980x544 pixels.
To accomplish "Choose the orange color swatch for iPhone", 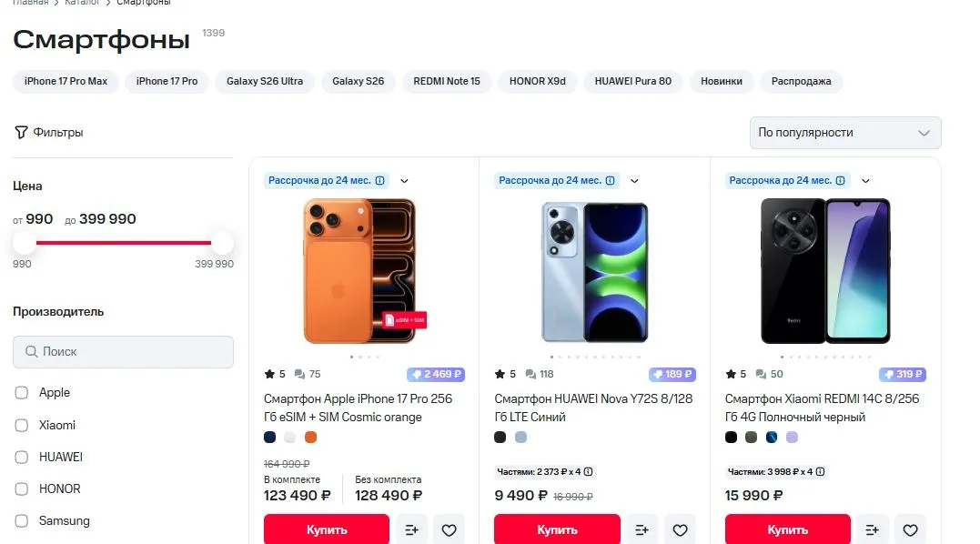I will coord(310,438).
